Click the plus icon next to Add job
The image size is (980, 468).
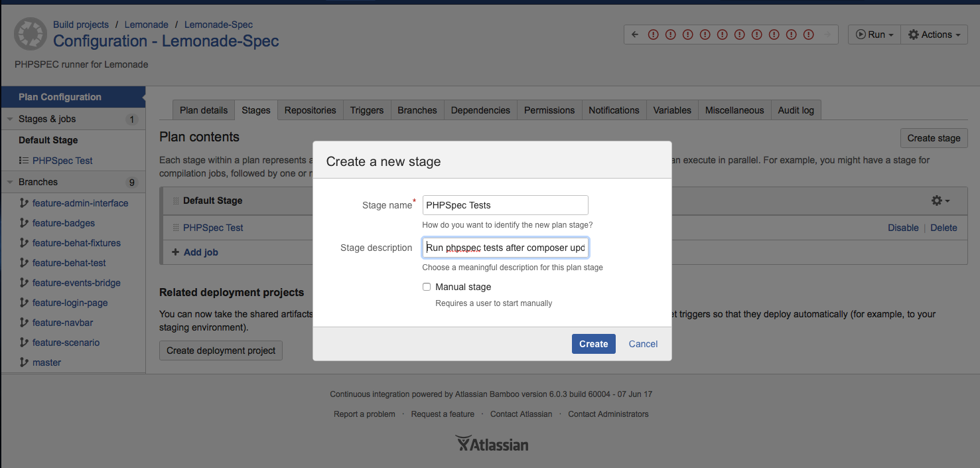tap(175, 252)
